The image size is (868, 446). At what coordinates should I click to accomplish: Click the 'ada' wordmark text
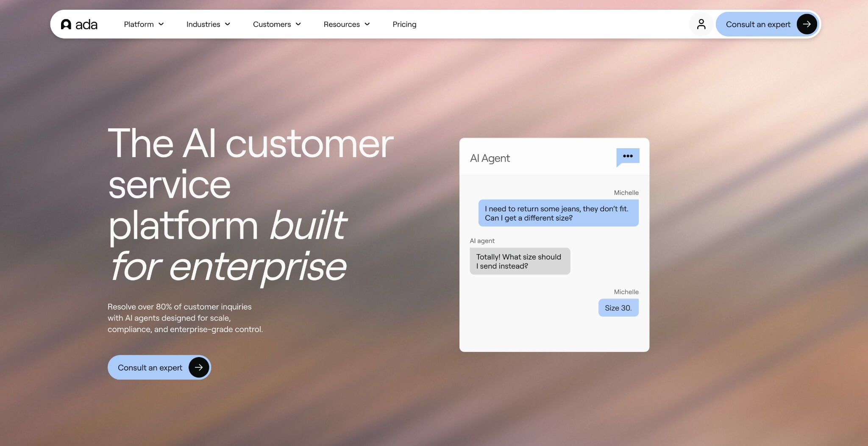tap(86, 25)
